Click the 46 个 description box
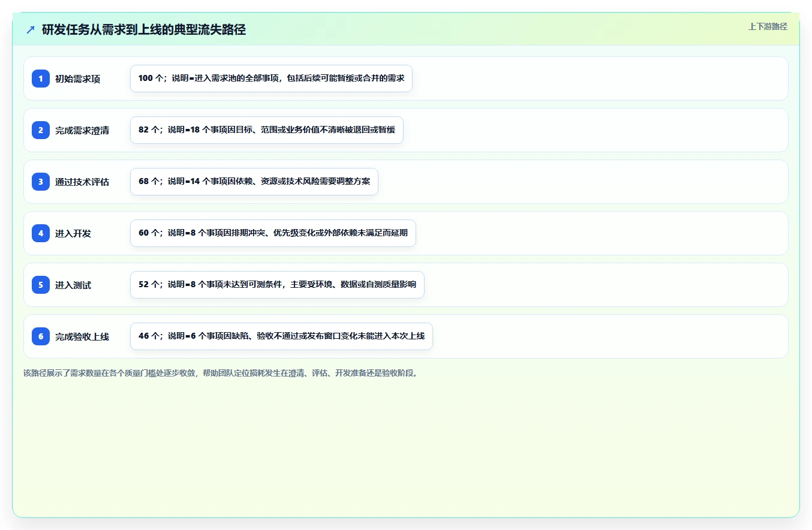Viewport: 812px width, 530px height. (281, 336)
